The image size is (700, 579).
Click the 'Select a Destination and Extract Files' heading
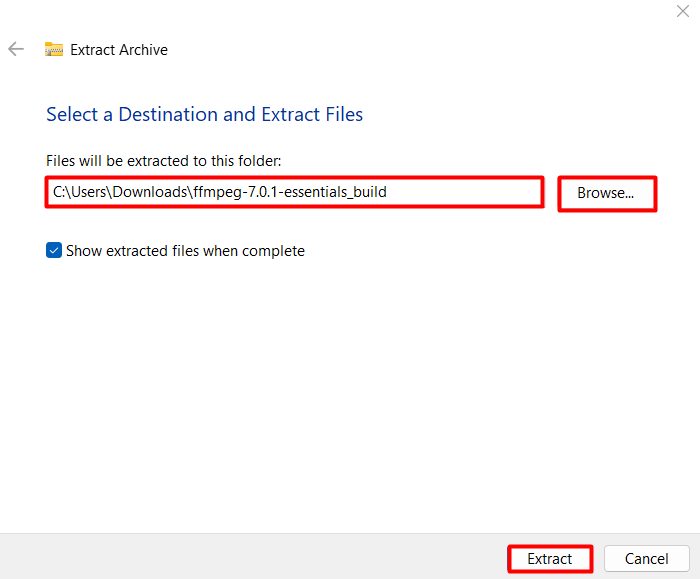(x=204, y=114)
